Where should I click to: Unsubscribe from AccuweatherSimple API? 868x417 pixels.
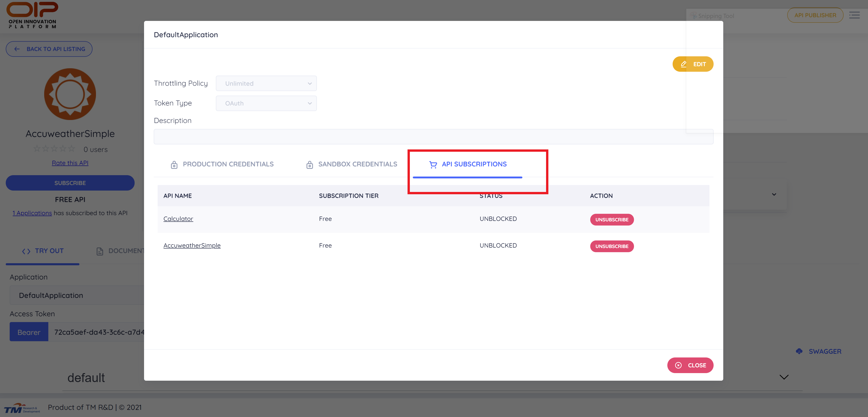[612, 246]
